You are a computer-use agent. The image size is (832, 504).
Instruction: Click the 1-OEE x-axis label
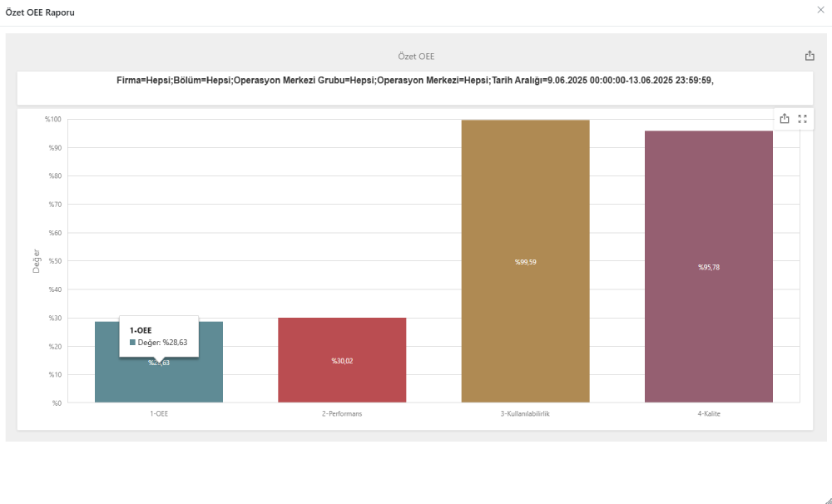click(158, 413)
